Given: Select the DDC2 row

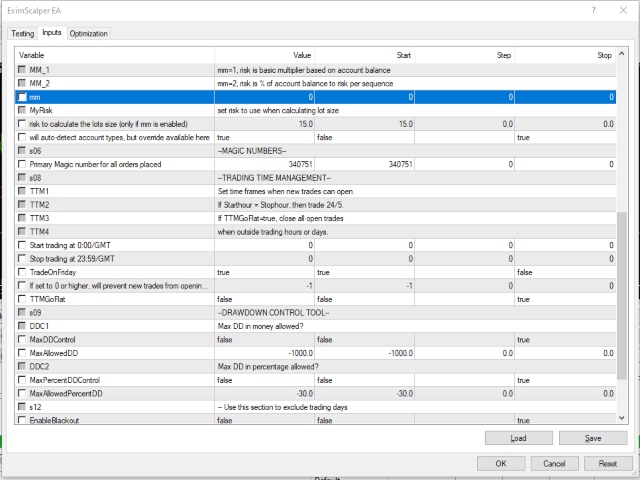Looking at the screenshot, I should pyautogui.click(x=316, y=366).
